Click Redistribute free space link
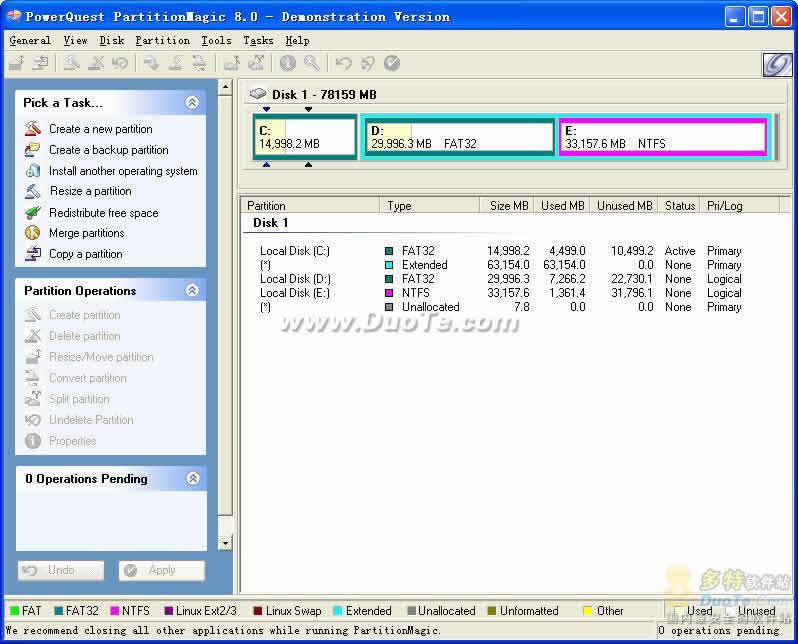This screenshot has width=798, height=644. pyautogui.click(x=104, y=213)
